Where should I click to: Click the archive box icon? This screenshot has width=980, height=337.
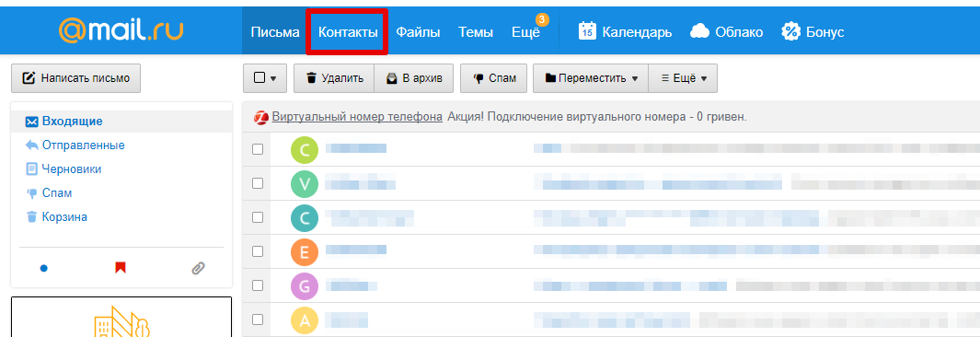tap(392, 78)
